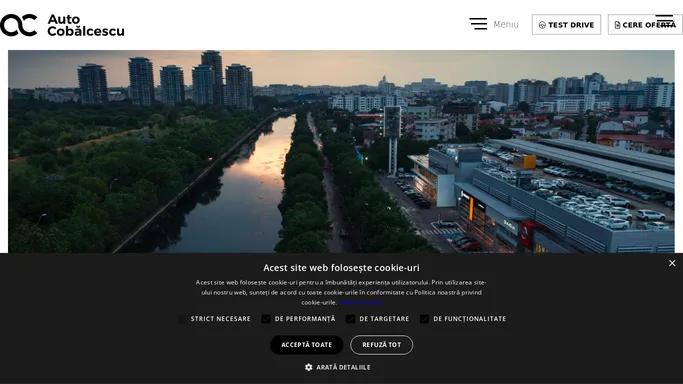Open the blue cookie policy link
683x384 pixels.
point(361,302)
